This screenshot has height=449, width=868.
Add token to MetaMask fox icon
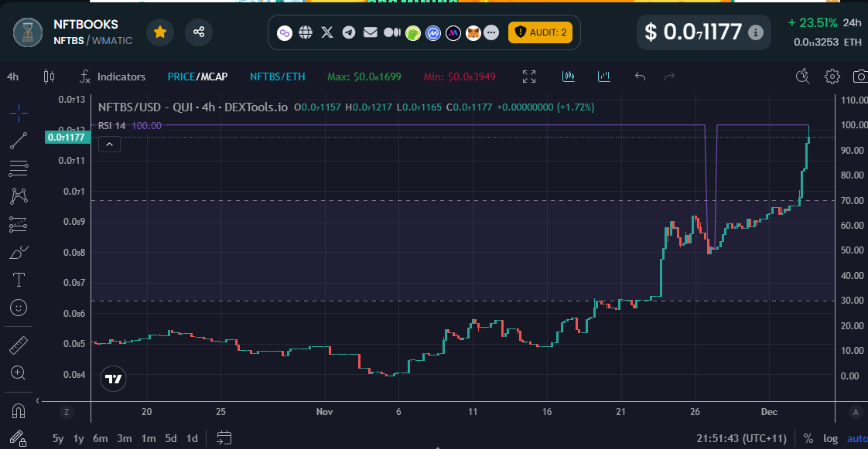coord(473,33)
